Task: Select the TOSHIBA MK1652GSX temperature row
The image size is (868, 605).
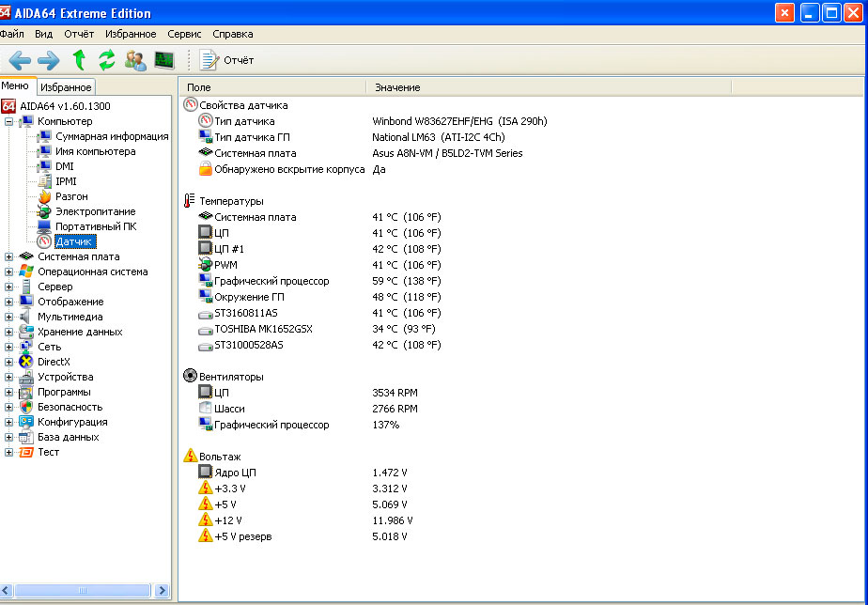Action: click(317, 329)
